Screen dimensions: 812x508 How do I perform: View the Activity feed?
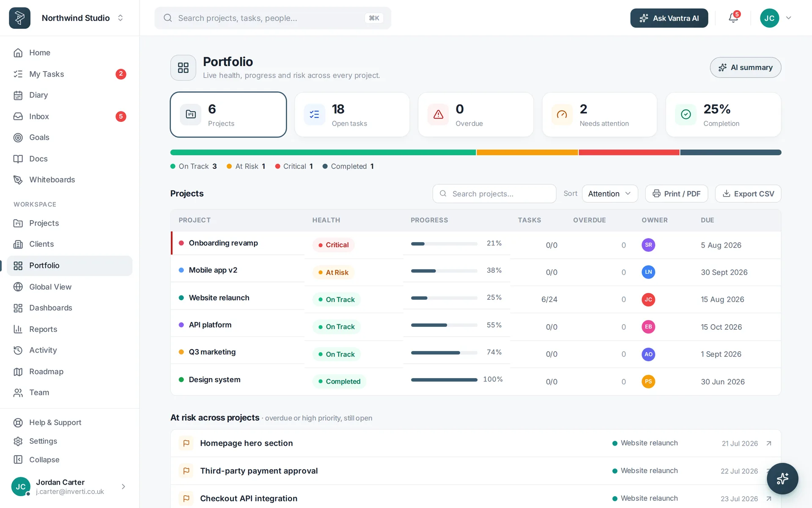click(x=70, y=350)
